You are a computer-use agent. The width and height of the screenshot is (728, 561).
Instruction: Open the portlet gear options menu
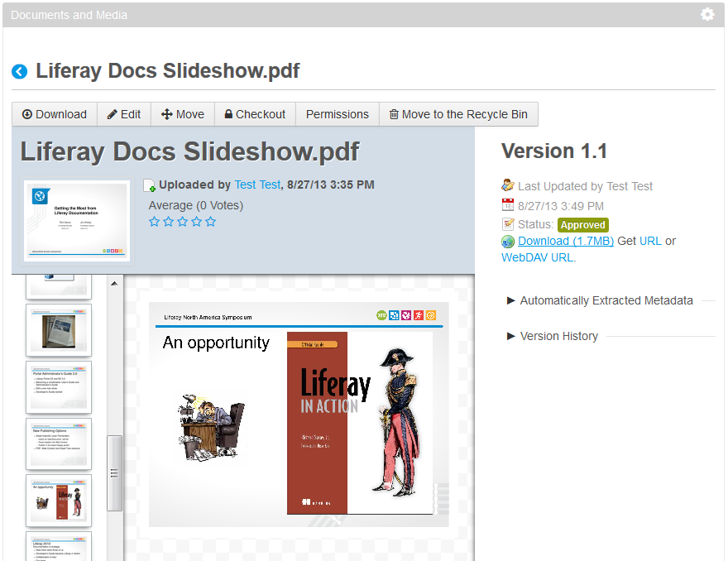pos(707,14)
